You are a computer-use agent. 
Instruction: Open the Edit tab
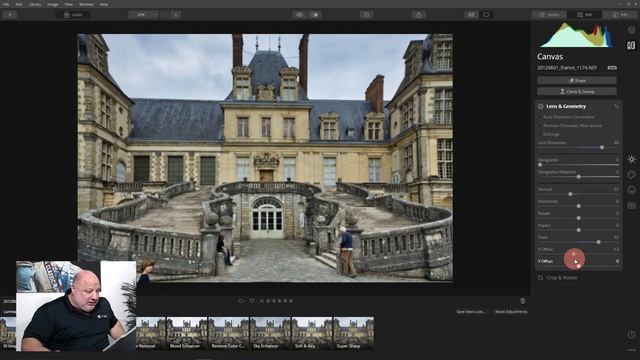584,15
